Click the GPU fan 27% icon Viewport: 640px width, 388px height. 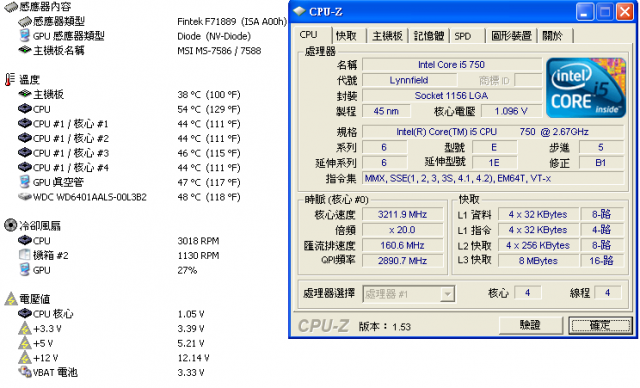(x=24, y=269)
